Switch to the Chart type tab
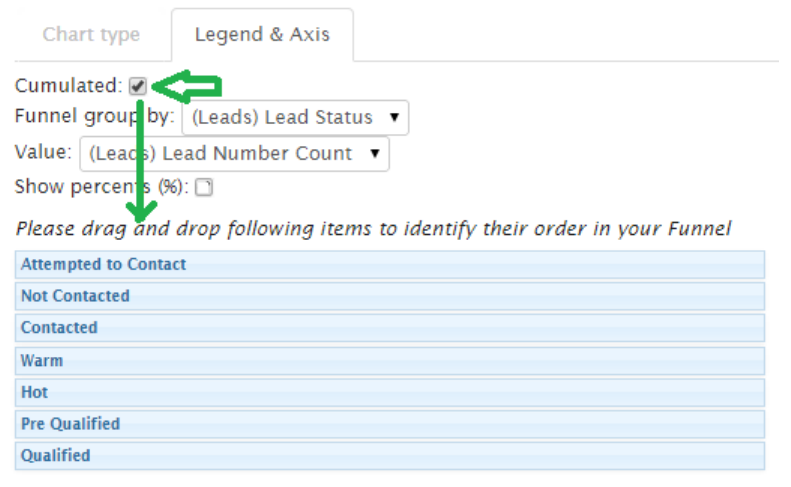Viewport: 791px width, 487px height. 91,35
